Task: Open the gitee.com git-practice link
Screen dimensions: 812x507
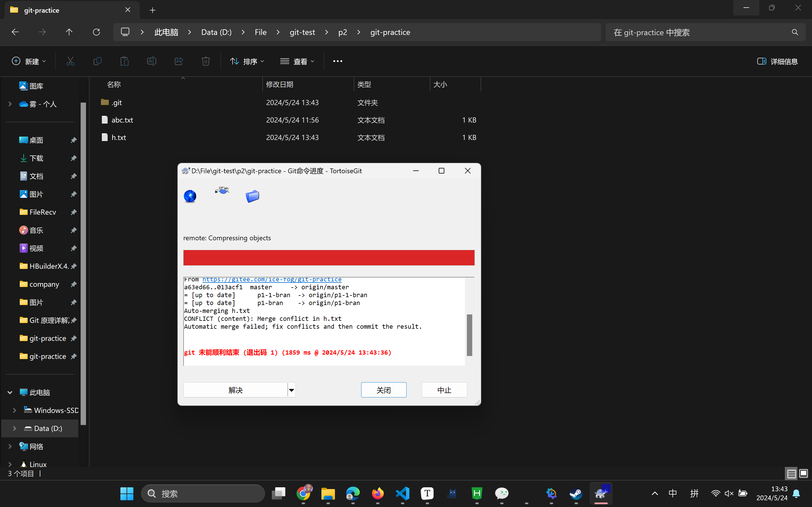Action: pyautogui.click(x=272, y=280)
